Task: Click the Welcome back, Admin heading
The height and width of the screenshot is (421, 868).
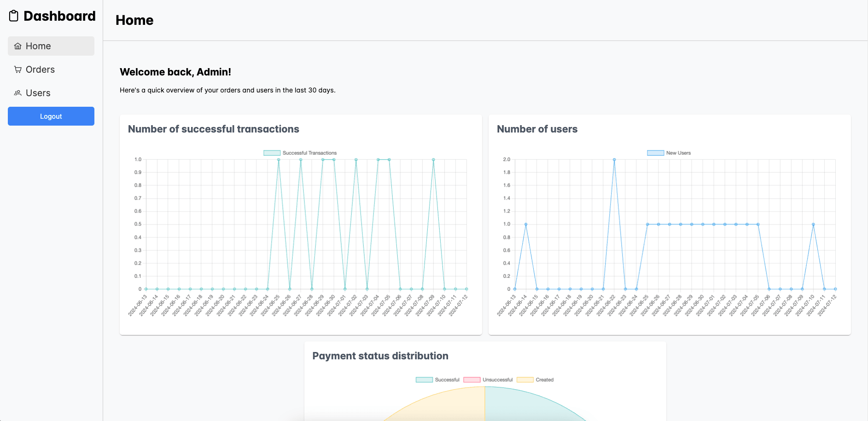Action: coord(175,72)
